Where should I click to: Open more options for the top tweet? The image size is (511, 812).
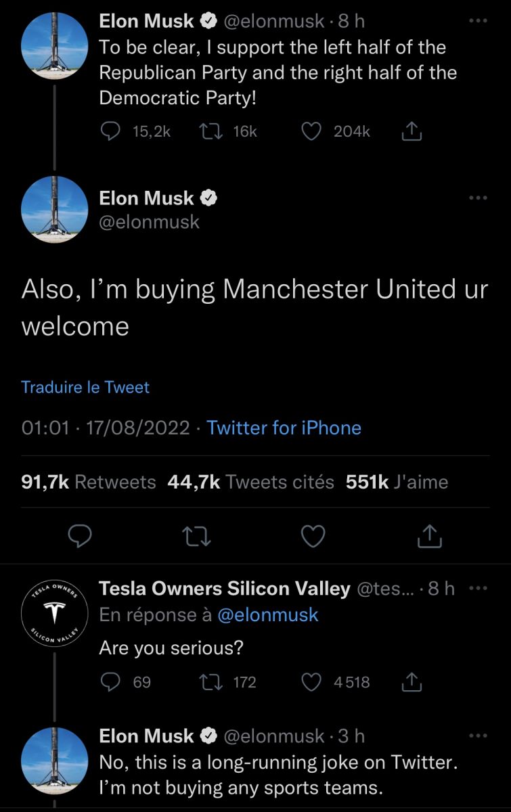pyautogui.click(x=478, y=21)
